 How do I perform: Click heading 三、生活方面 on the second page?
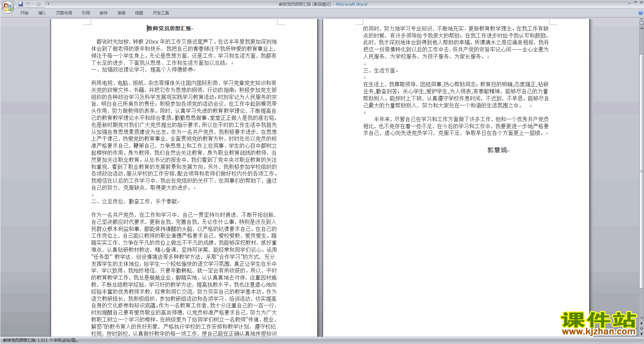coord(379,71)
